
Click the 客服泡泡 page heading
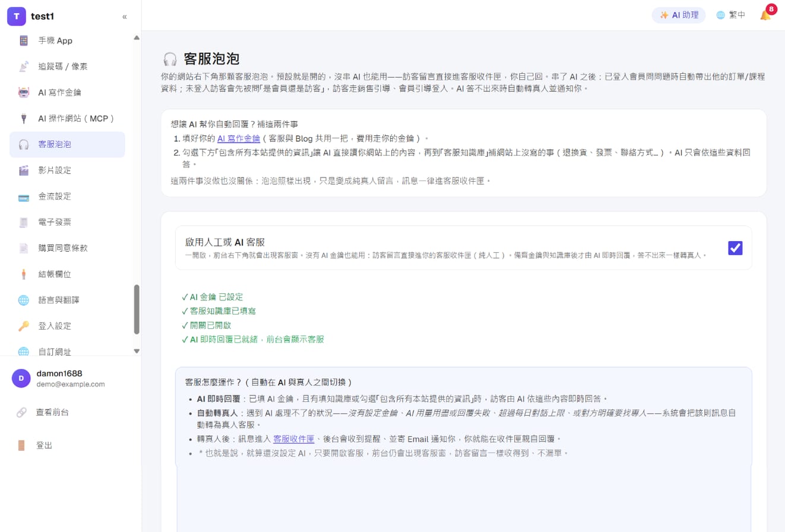[211, 59]
